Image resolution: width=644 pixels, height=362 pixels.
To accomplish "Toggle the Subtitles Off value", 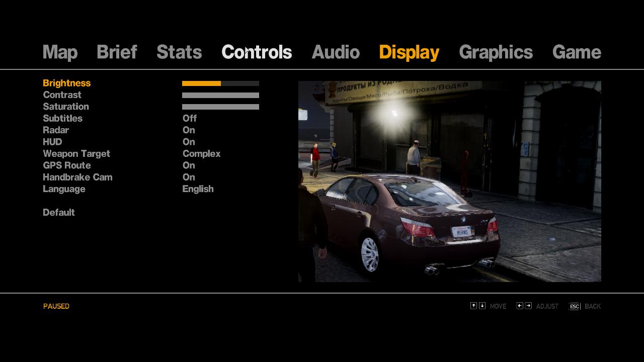I will [x=190, y=118].
